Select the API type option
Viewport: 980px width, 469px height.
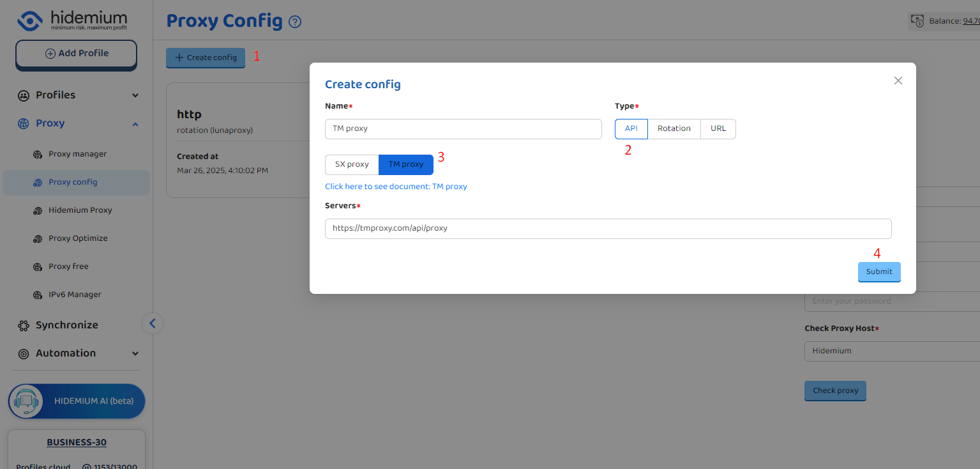631,129
